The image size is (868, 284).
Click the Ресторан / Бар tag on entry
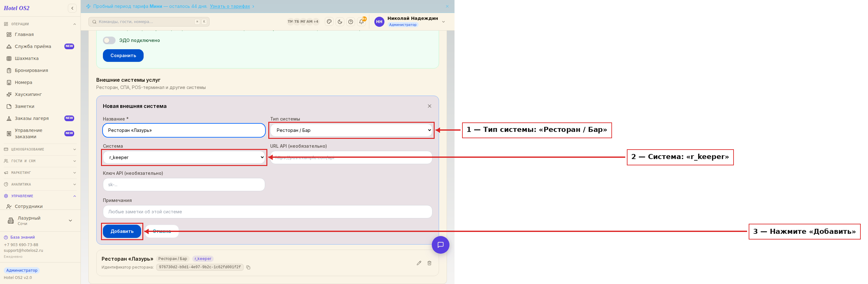pos(173,259)
